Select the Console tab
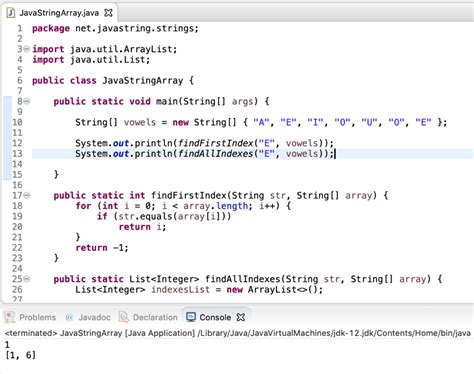 click(215, 317)
